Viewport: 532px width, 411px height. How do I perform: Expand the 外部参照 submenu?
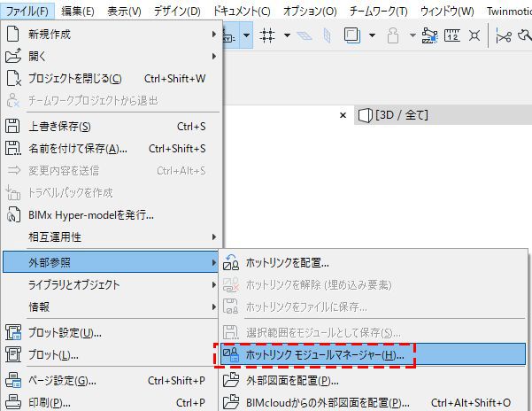pos(111,262)
